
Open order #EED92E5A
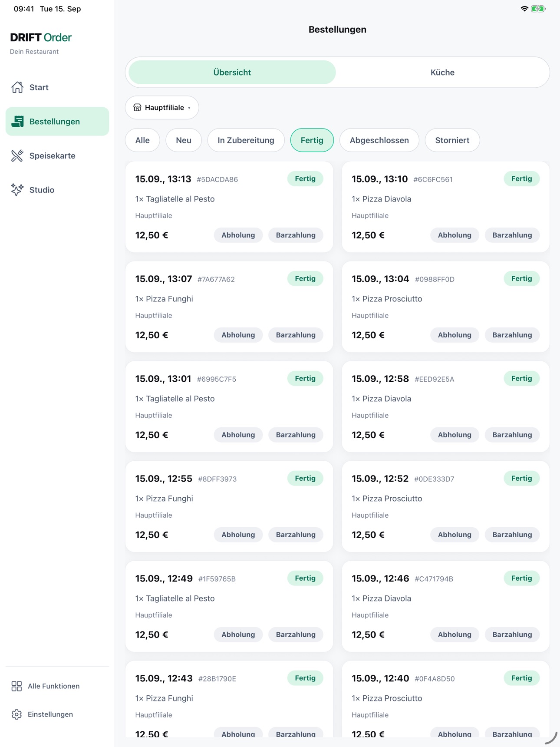click(x=445, y=407)
